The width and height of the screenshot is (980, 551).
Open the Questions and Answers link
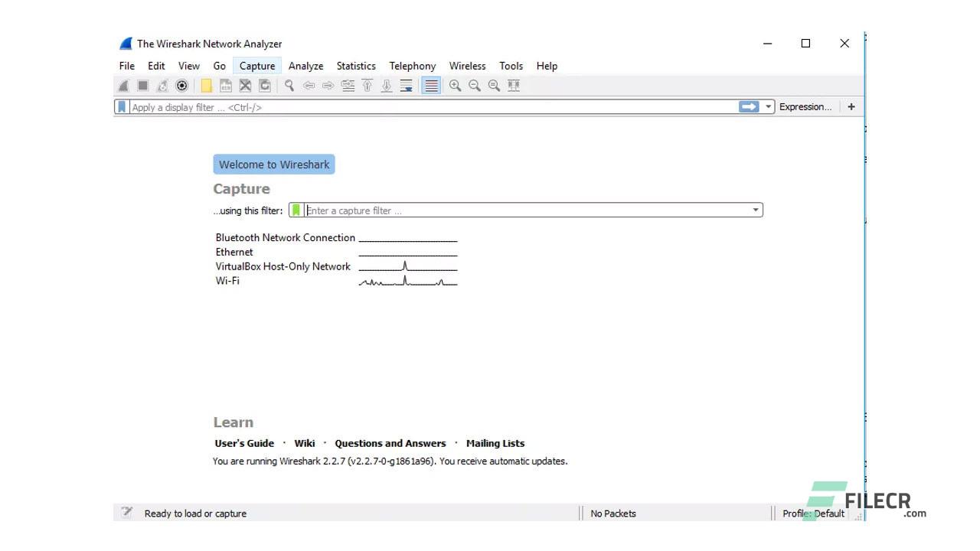pos(390,443)
